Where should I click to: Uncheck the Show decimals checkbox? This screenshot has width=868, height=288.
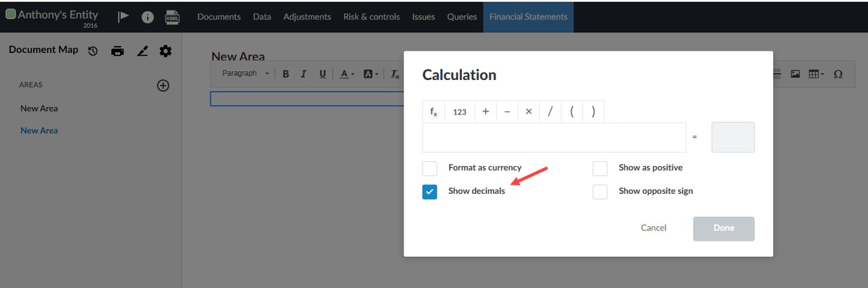click(x=430, y=192)
